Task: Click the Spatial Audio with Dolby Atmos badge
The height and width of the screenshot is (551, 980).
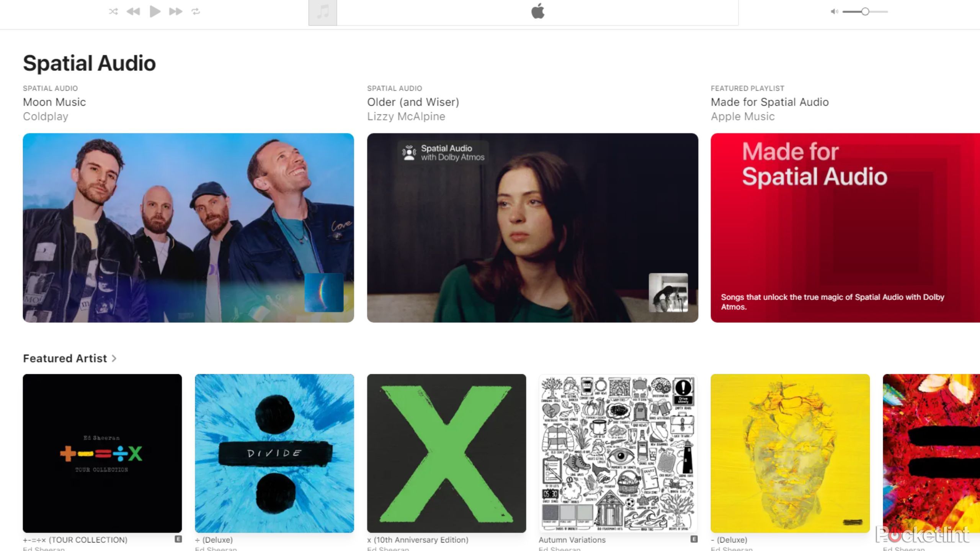Action: (443, 153)
